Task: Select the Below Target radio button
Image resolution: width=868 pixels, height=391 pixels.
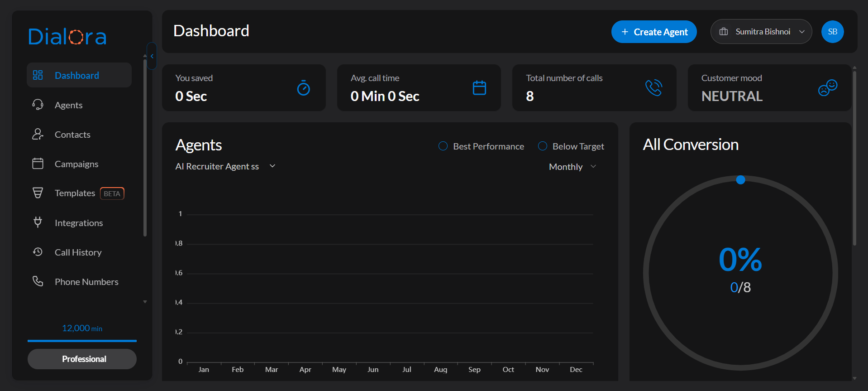Action: (x=542, y=146)
